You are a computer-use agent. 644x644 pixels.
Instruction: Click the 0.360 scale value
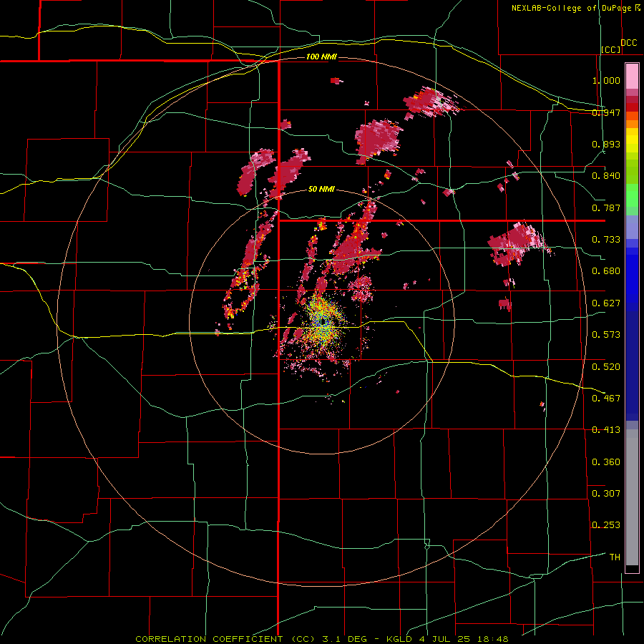click(606, 462)
